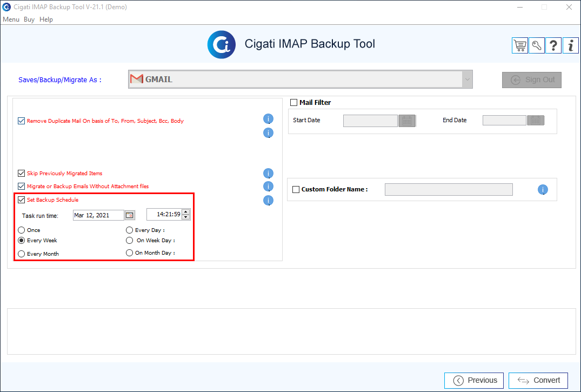Minimize the Cigati window
Screen dimensions: 581x392
(520, 7)
